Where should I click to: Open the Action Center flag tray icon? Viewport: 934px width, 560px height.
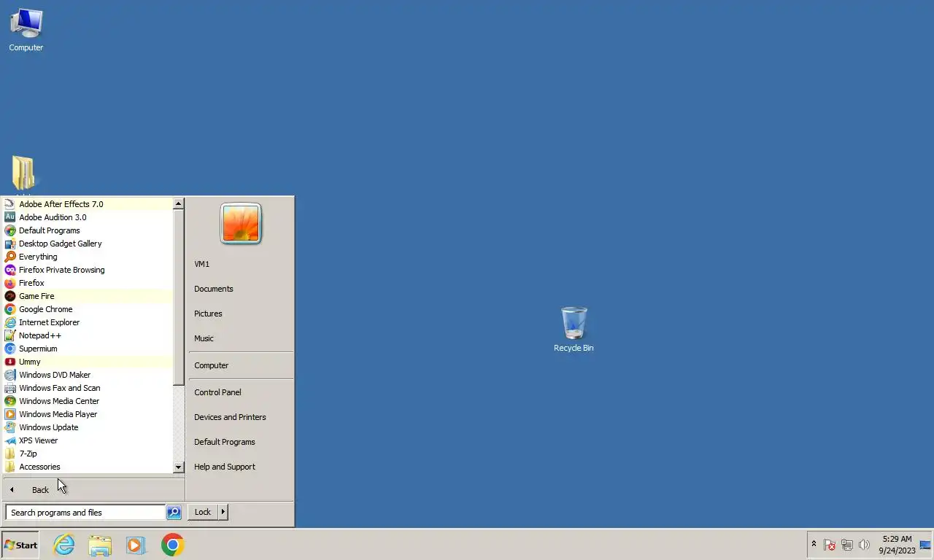(x=830, y=545)
